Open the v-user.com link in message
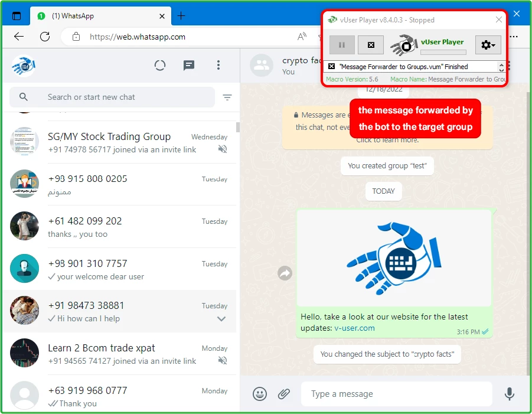The width and height of the screenshot is (532, 414). (354, 328)
